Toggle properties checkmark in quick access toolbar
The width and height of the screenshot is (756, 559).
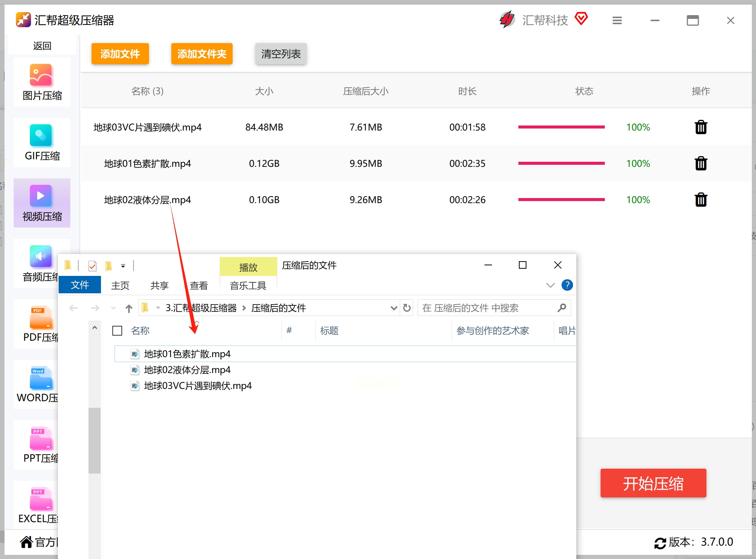pyautogui.click(x=92, y=266)
